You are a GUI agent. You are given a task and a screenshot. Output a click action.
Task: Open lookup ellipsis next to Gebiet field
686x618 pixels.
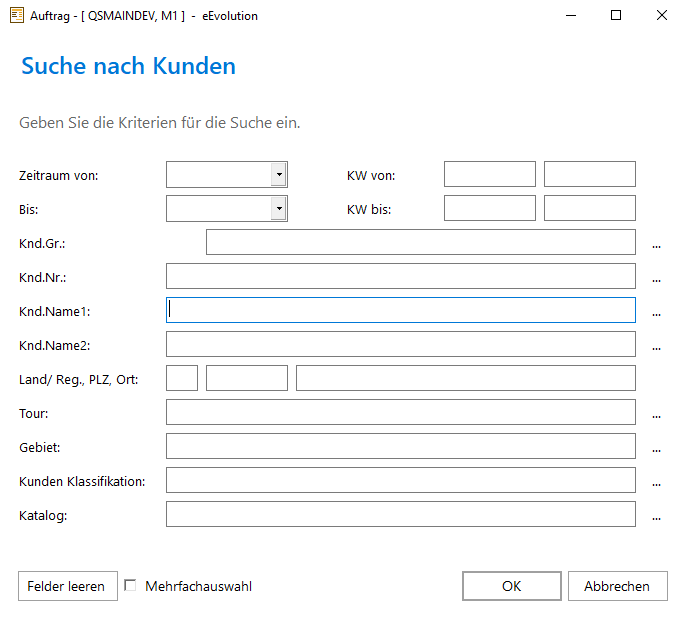[x=656, y=448]
